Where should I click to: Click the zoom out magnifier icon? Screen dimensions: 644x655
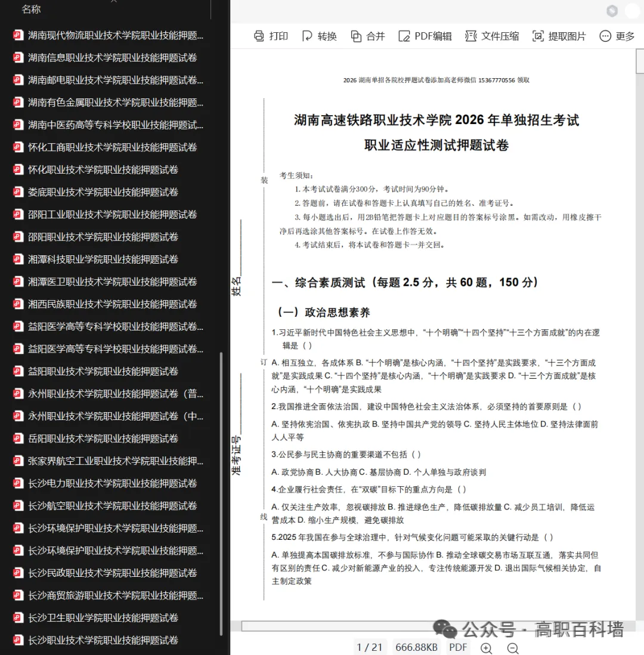pos(513,648)
